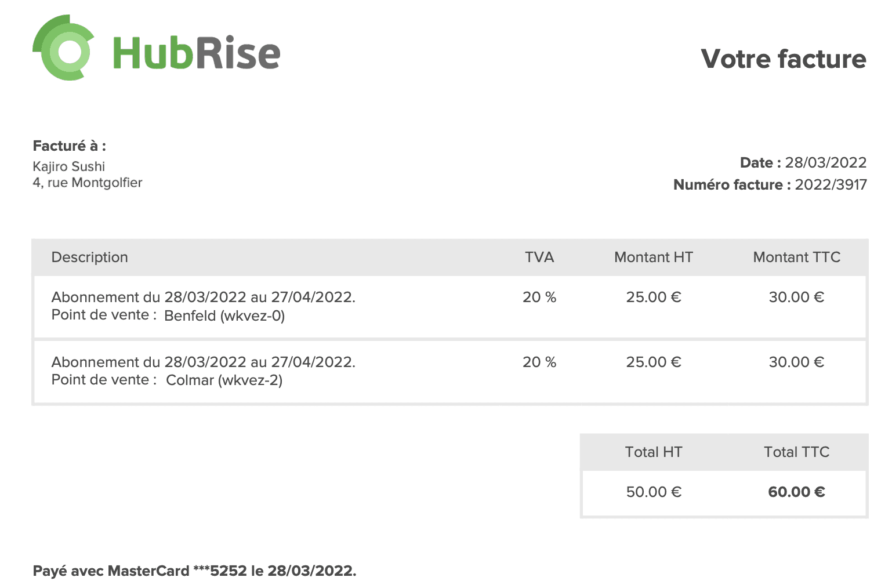Click the MasterCard payment note line
The image size is (892, 588).
point(194,571)
